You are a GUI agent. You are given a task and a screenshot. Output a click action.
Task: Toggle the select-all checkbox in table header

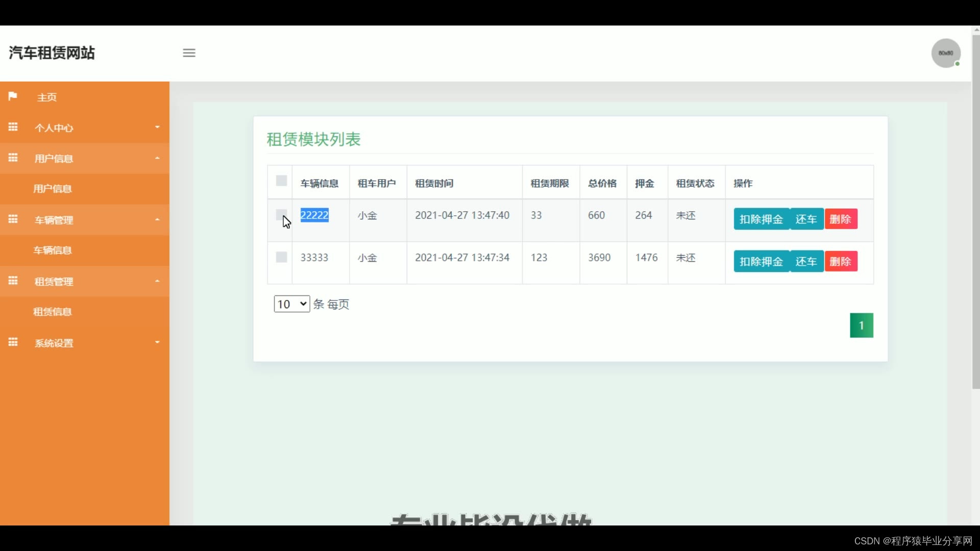tap(281, 181)
